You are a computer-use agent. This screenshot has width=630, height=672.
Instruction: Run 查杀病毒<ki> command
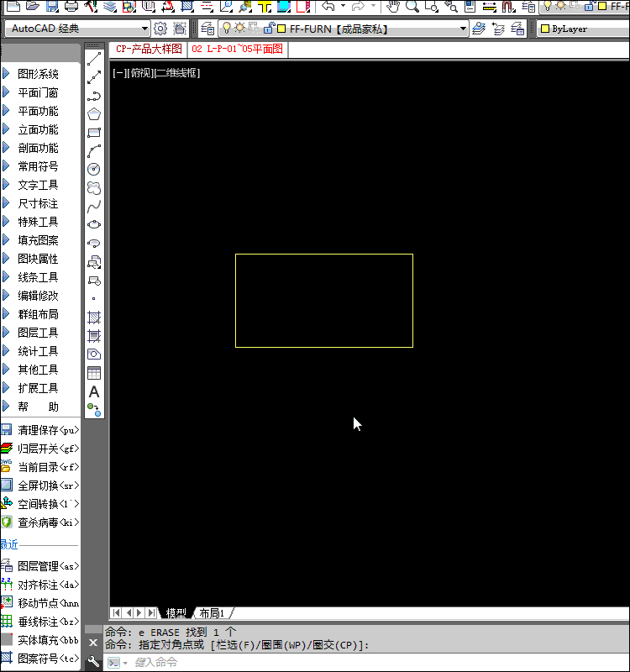coord(40,522)
